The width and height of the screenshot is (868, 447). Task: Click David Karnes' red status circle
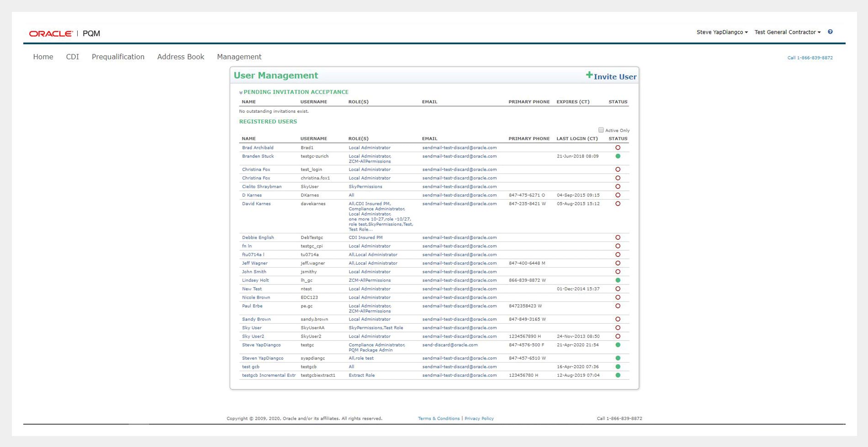click(618, 204)
